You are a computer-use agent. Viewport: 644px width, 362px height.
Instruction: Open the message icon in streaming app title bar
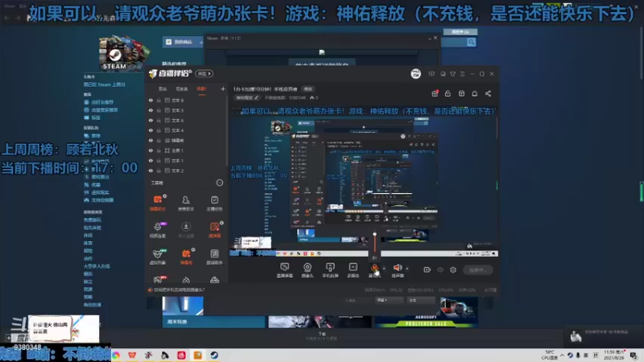pyautogui.click(x=431, y=74)
